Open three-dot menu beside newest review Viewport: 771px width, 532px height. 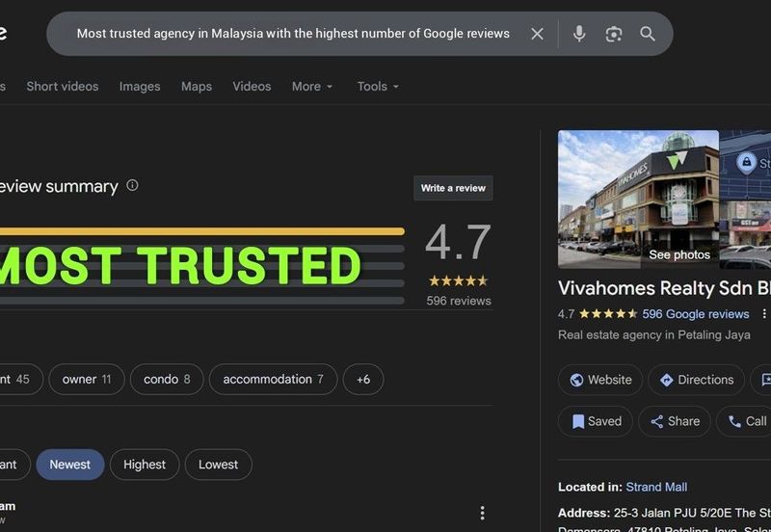[483, 513]
